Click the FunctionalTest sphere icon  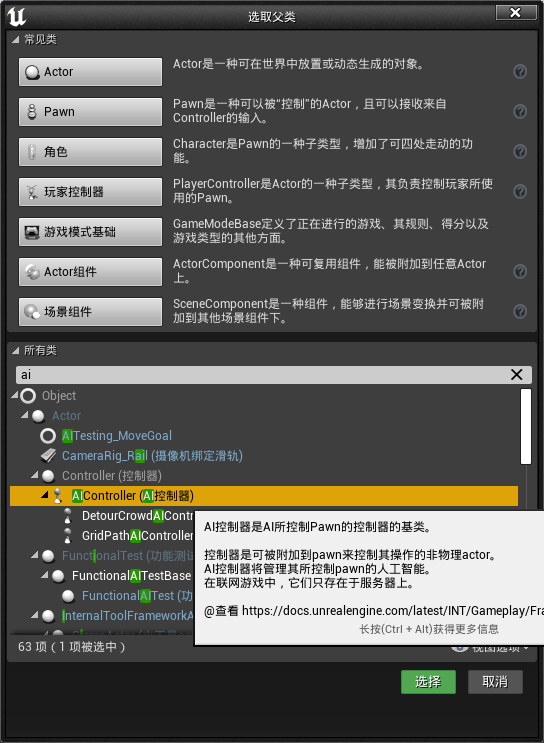pos(48,556)
